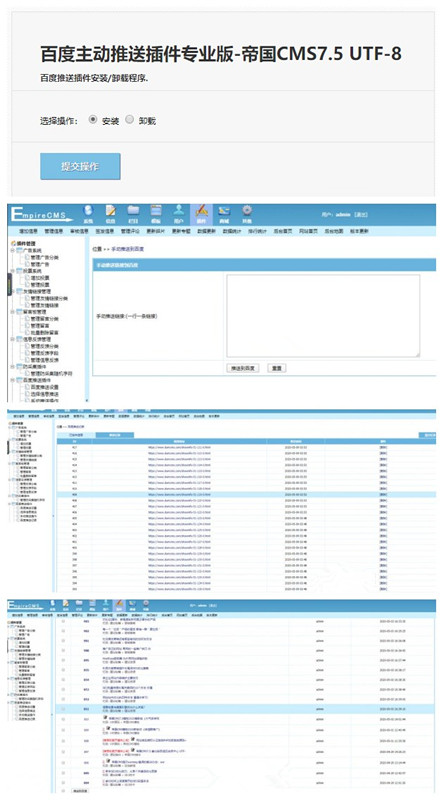The image size is (443, 800).
Task: Open 审核信息 menu on the 手动推送 page
Action: coord(79,231)
